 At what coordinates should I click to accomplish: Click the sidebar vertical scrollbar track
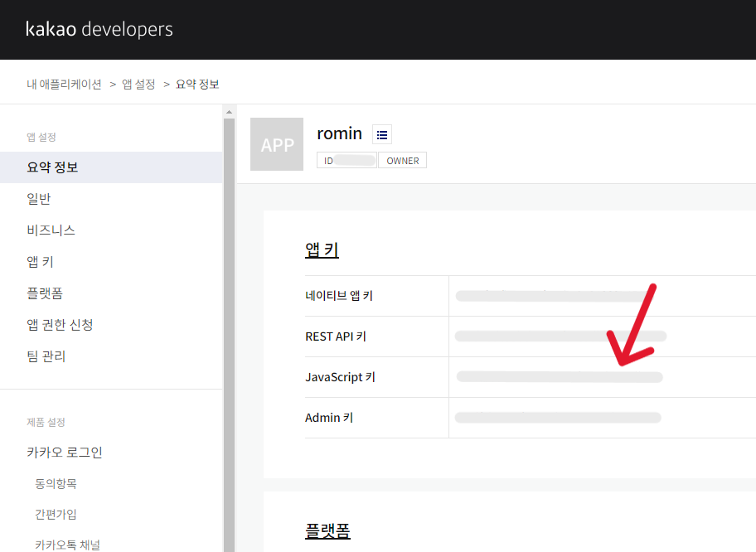pyautogui.click(x=229, y=335)
